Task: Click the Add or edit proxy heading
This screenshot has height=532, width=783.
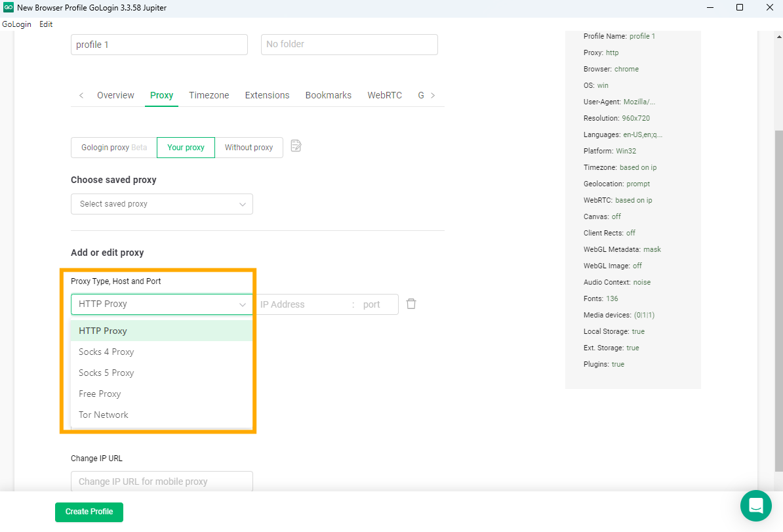Action: (x=108, y=253)
